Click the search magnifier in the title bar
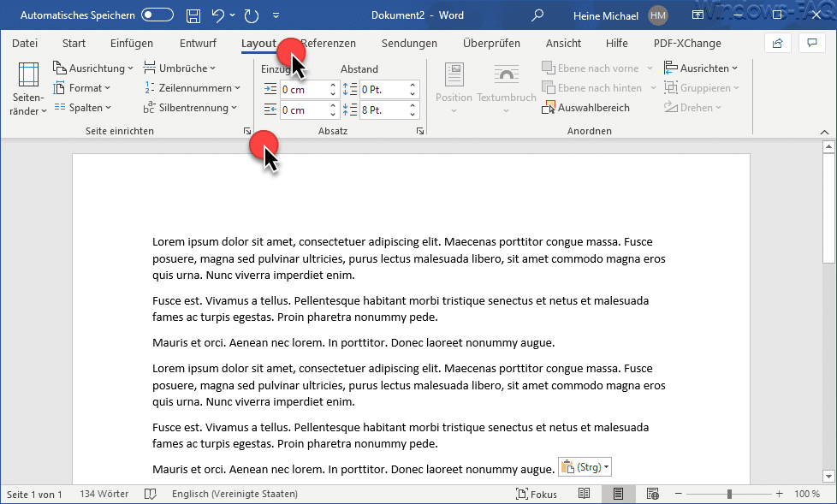 coord(537,15)
